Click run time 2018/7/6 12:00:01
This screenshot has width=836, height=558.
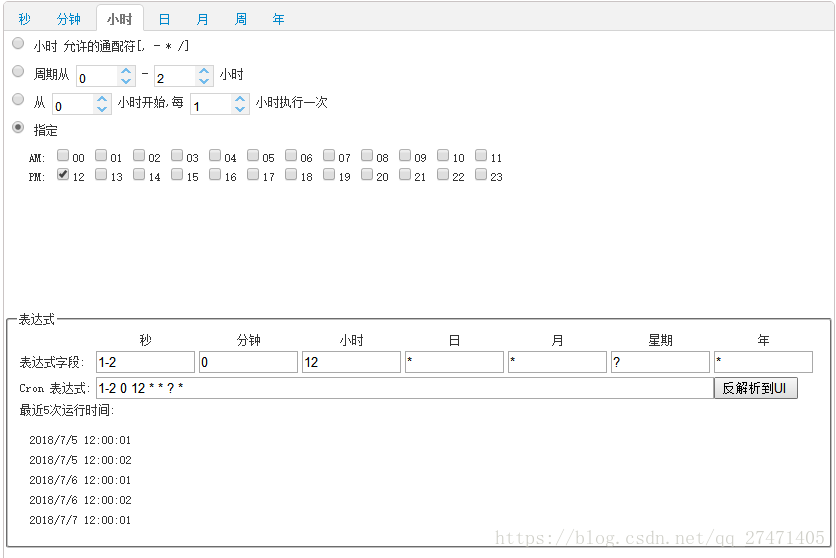(80, 480)
